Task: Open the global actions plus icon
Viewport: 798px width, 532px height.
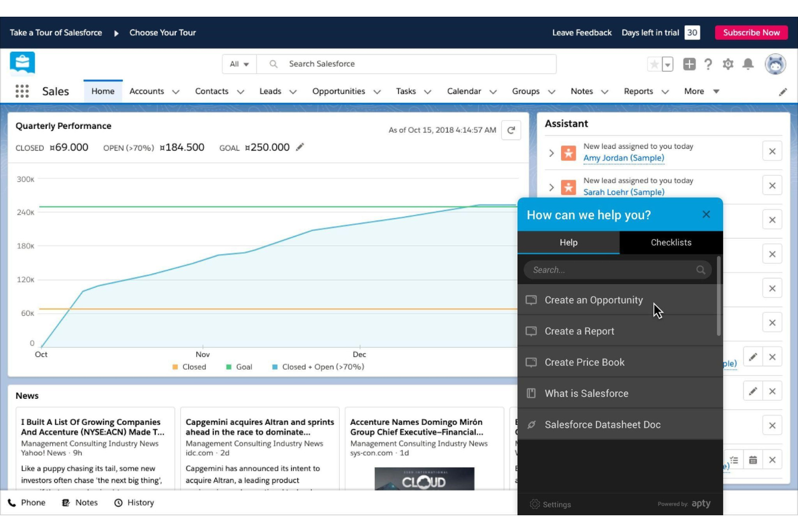Action: click(x=689, y=64)
